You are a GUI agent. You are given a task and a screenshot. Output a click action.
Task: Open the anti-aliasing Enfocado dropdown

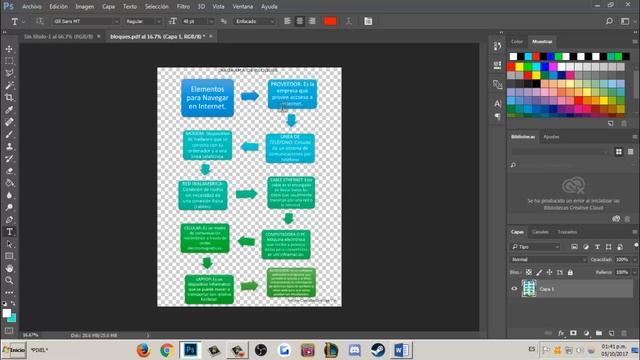click(254, 21)
